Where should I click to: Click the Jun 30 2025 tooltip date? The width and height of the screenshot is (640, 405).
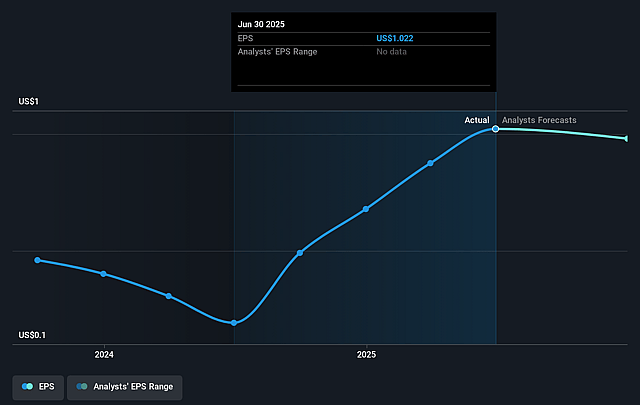pos(261,24)
